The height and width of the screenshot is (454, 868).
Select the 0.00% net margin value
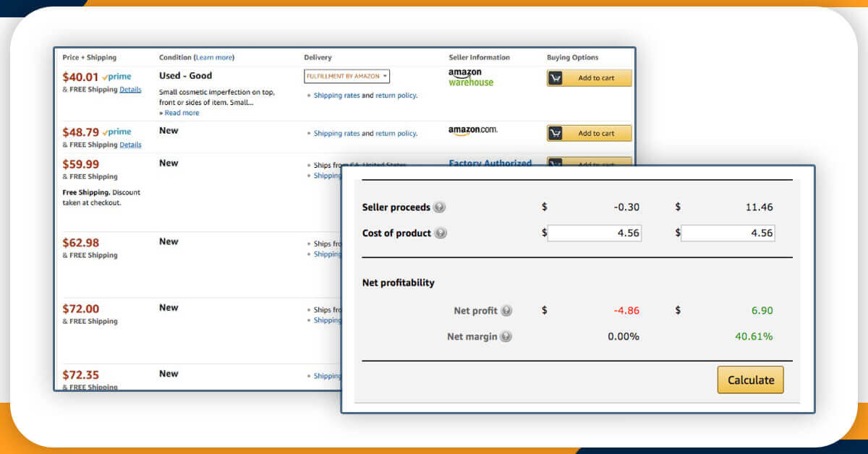tap(622, 337)
